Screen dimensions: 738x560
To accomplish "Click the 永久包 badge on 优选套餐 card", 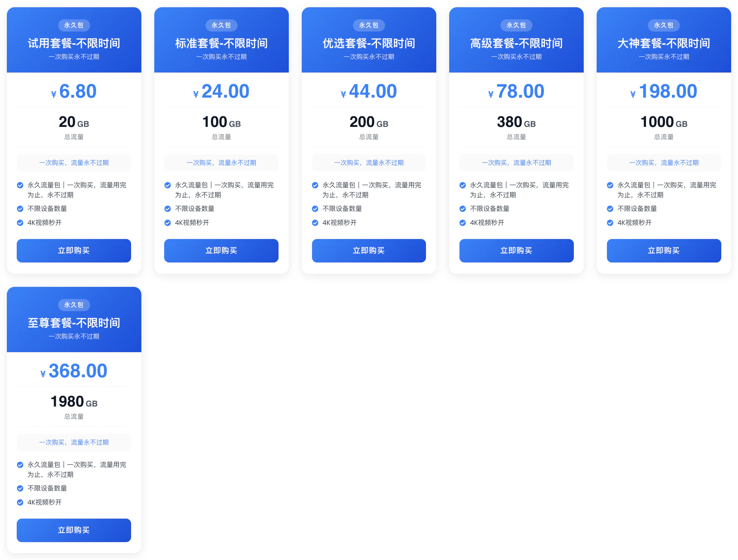I will (369, 25).
